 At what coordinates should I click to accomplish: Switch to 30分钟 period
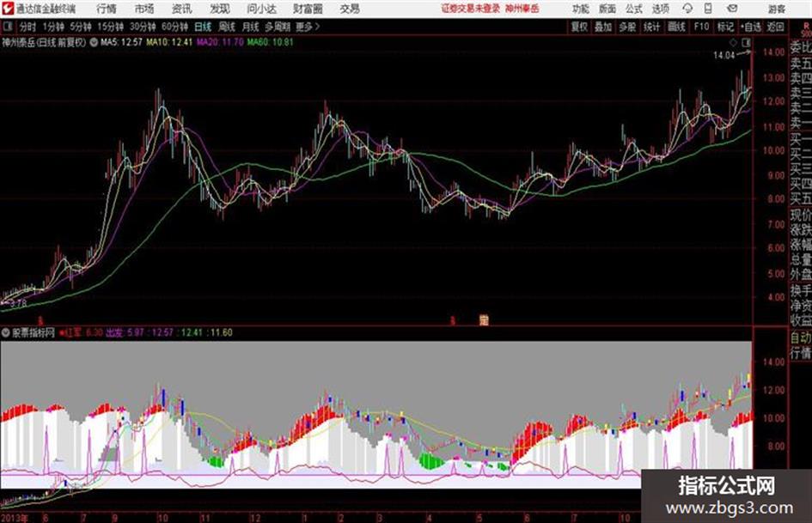point(143,27)
